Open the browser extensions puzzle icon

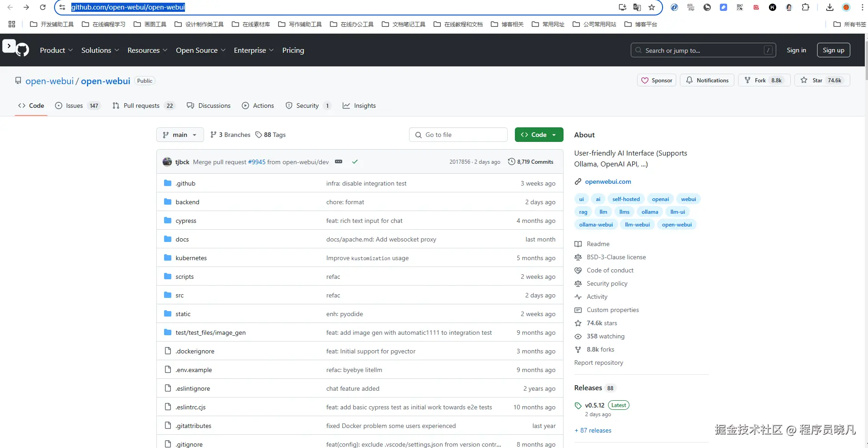tap(805, 7)
